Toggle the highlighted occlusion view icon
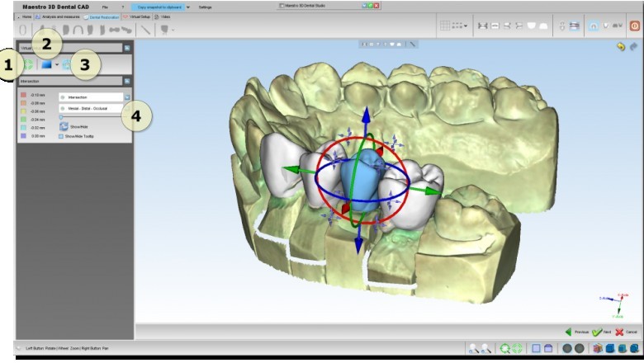Viewport: 644px width, 363px height. point(575,26)
